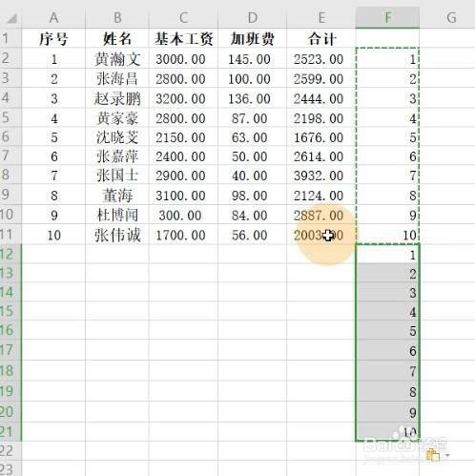Select column G header
The image size is (475, 476).
(451, 18)
